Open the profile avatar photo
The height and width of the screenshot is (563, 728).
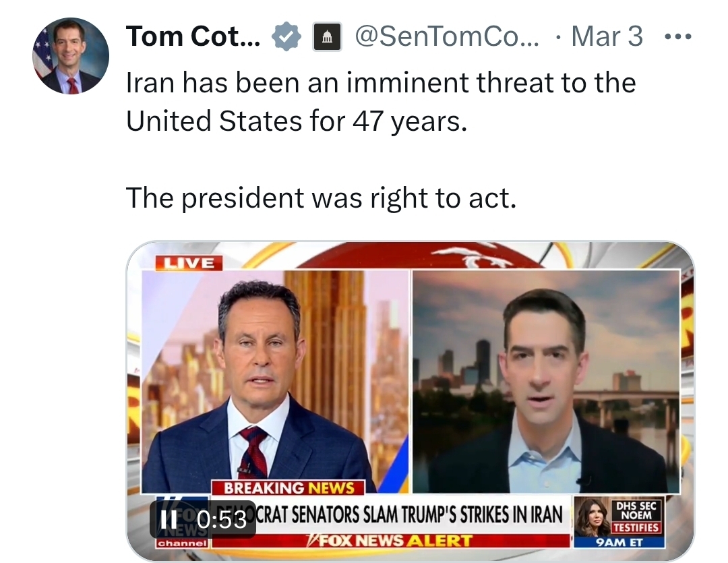[71, 56]
